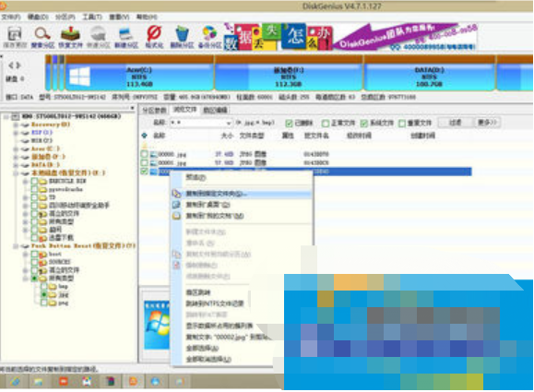
Task: Switch to the 分区参数 tab
Action: click(154, 110)
